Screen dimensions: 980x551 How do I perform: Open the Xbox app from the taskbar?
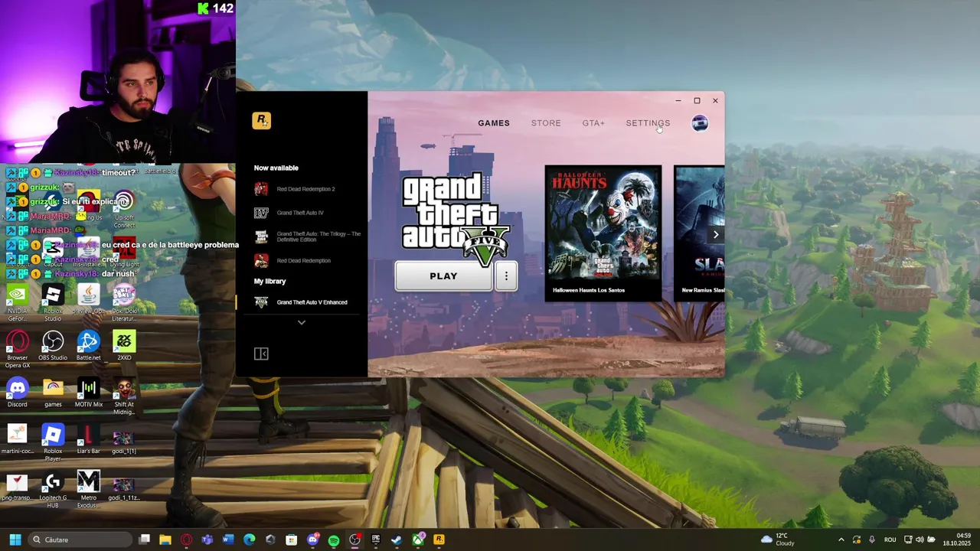point(417,540)
